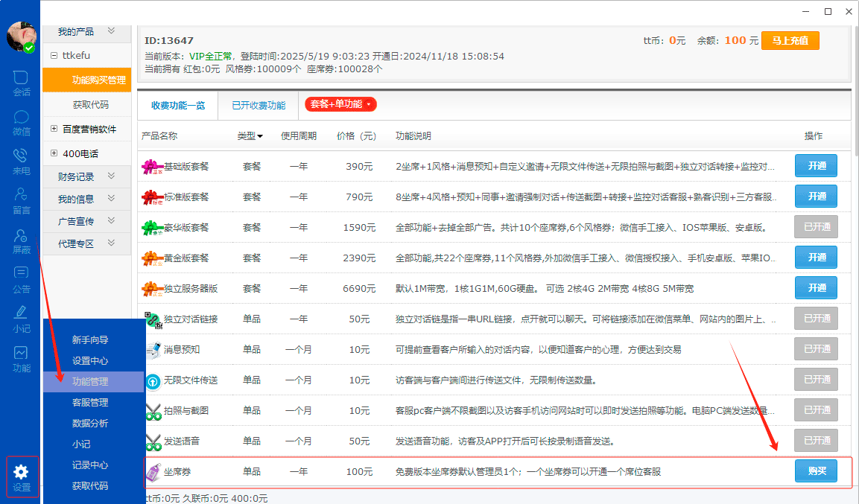Click 已开通 button for 消息预知
This screenshot has height=504, width=859.
pos(816,348)
